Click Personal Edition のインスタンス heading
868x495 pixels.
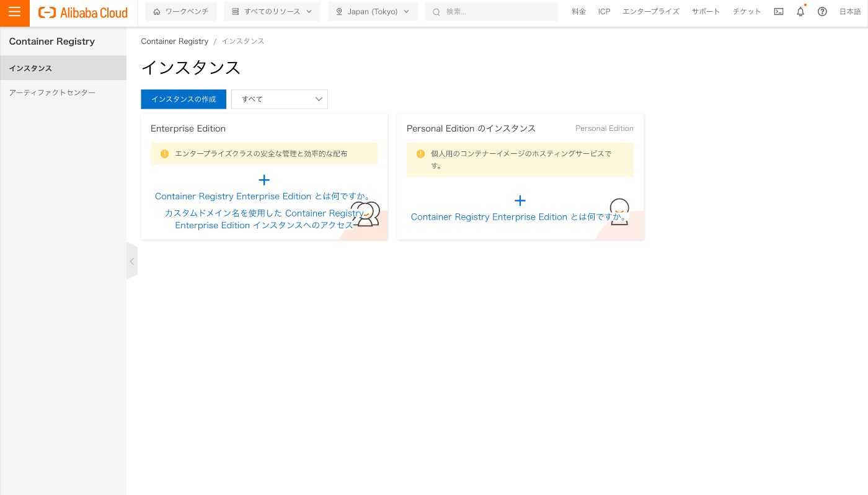pyautogui.click(x=471, y=128)
